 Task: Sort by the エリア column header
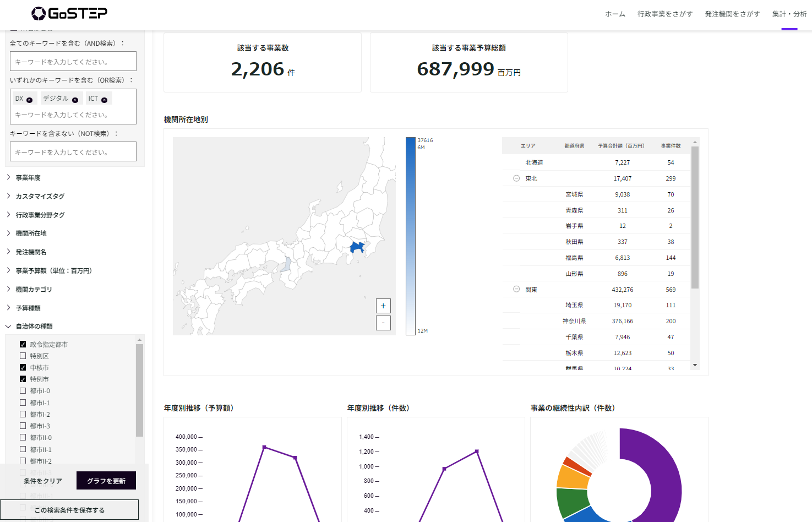(x=528, y=146)
